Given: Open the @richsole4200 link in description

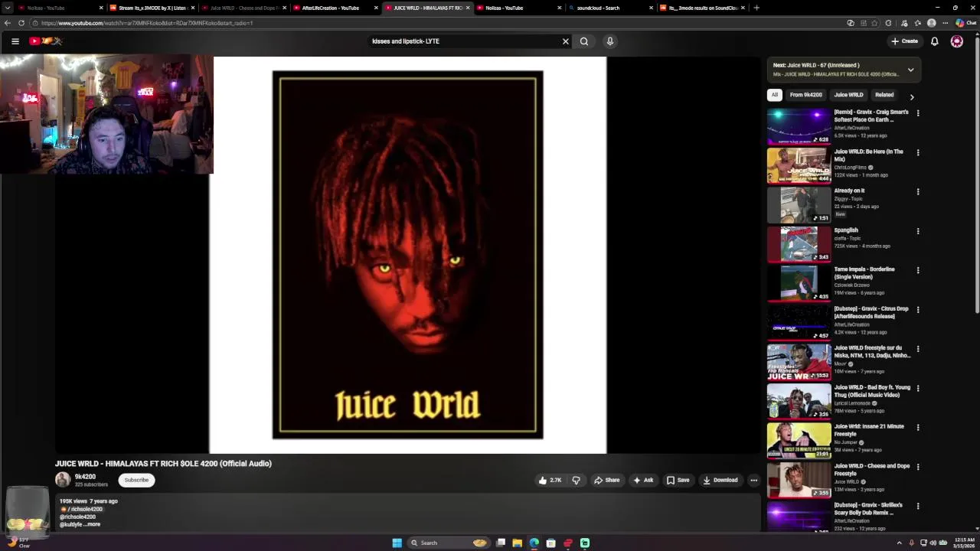Looking at the screenshot, I should click(77, 517).
